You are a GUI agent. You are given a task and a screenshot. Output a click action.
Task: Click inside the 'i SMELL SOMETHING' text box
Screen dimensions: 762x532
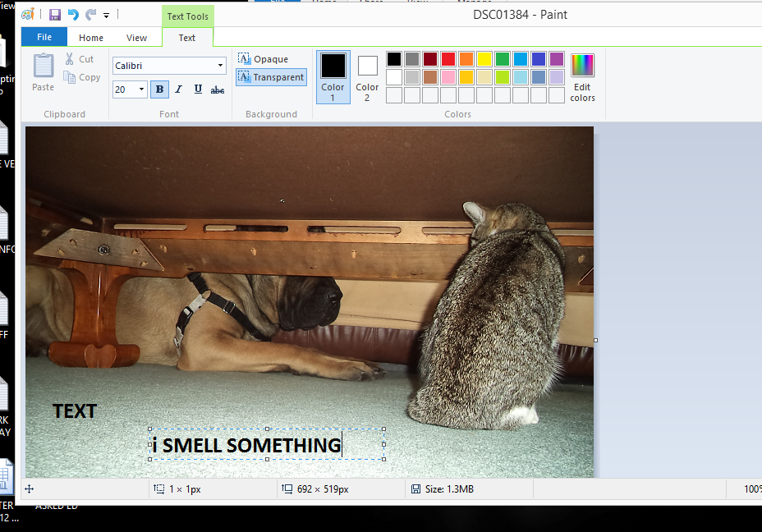click(267, 444)
